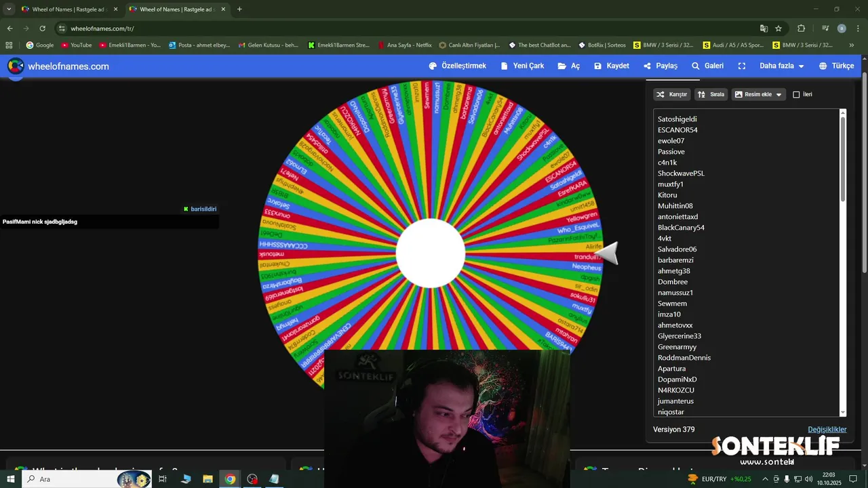Open the Ana Sayfa - Netflix bookmark
868x488 pixels.
(x=404, y=45)
